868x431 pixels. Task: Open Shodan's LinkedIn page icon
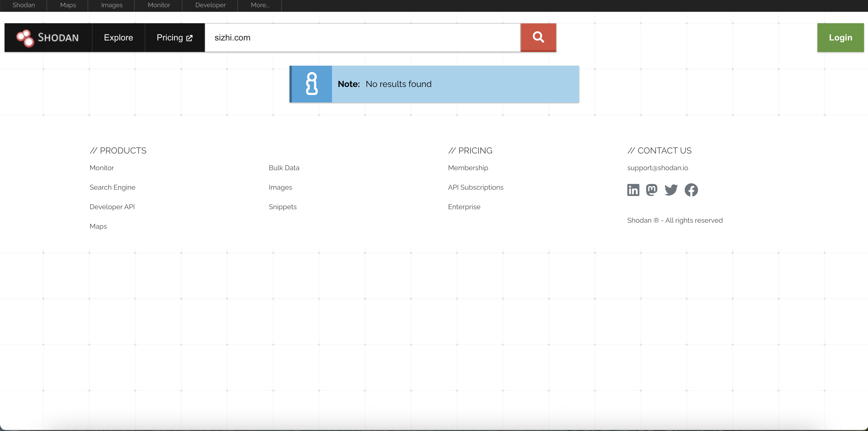pos(633,190)
